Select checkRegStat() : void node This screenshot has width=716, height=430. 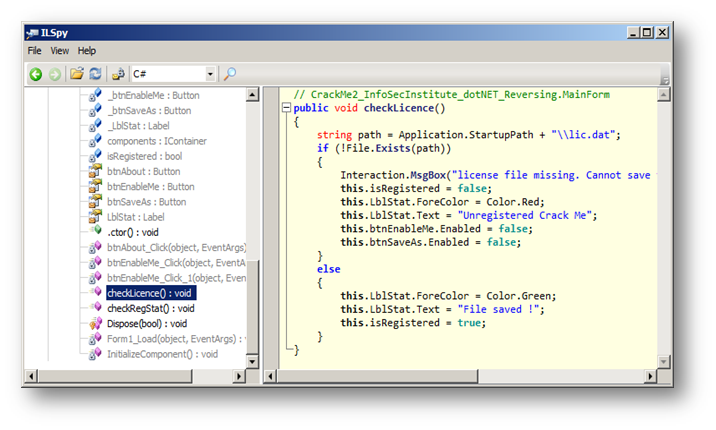(151, 308)
